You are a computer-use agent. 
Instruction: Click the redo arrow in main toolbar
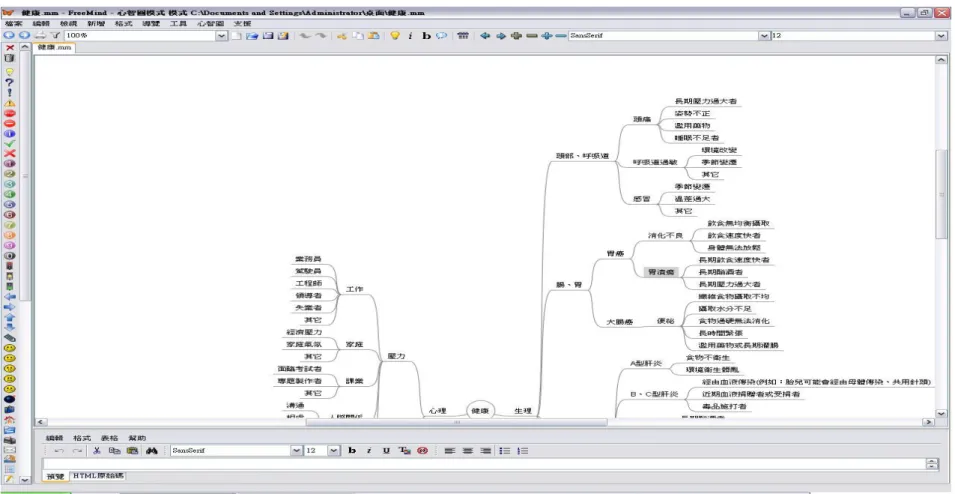[320, 36]
